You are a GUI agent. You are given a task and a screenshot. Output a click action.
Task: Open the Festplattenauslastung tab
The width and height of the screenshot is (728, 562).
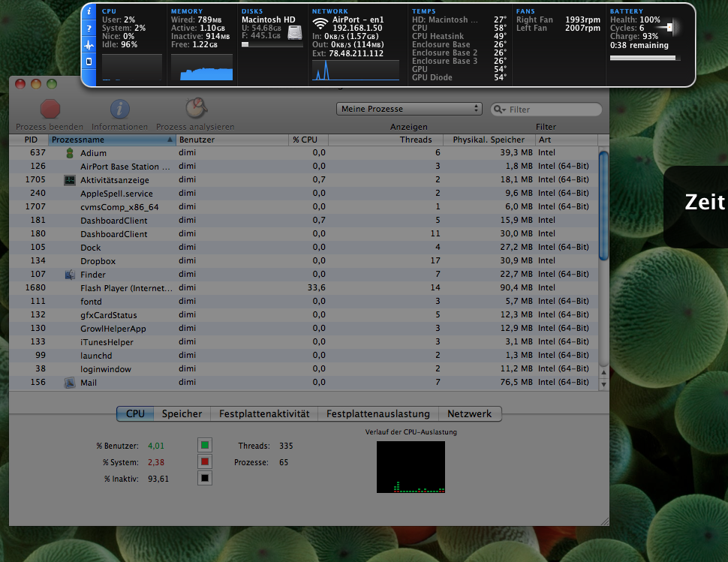[378, 414]
